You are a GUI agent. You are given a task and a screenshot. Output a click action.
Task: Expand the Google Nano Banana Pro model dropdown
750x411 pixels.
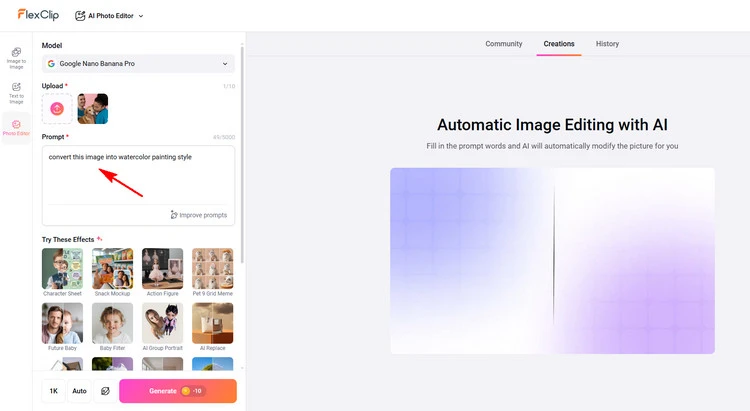[138, 64]
